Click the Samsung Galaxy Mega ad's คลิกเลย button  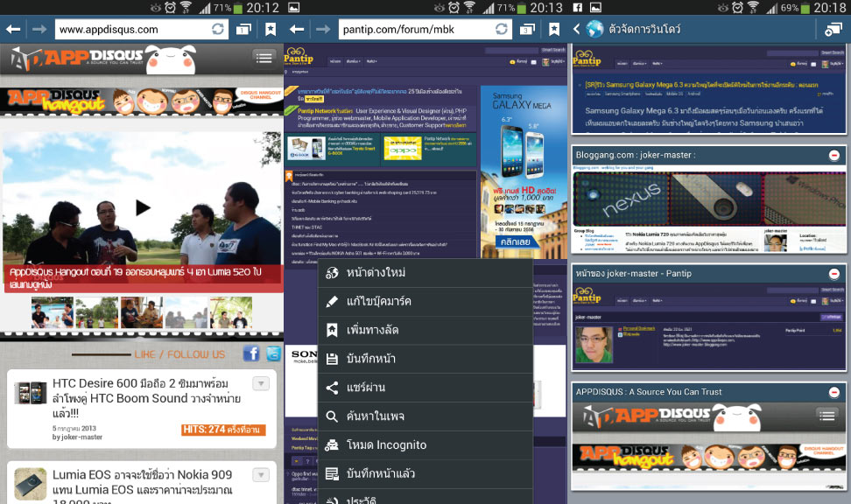click(x=516, y=242)
